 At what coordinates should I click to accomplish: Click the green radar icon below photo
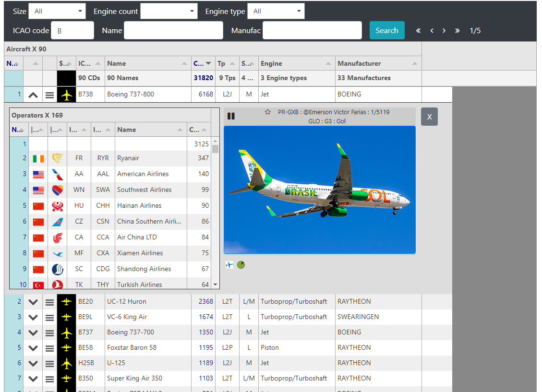pos(241,265)
